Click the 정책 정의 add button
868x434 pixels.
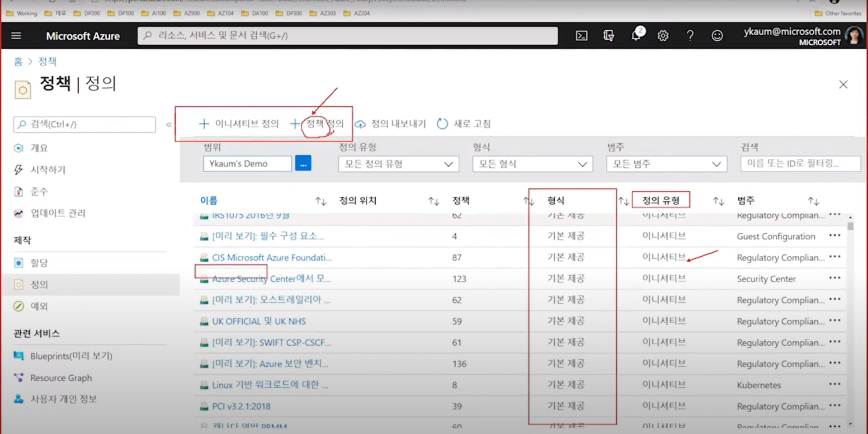point(317,123)
